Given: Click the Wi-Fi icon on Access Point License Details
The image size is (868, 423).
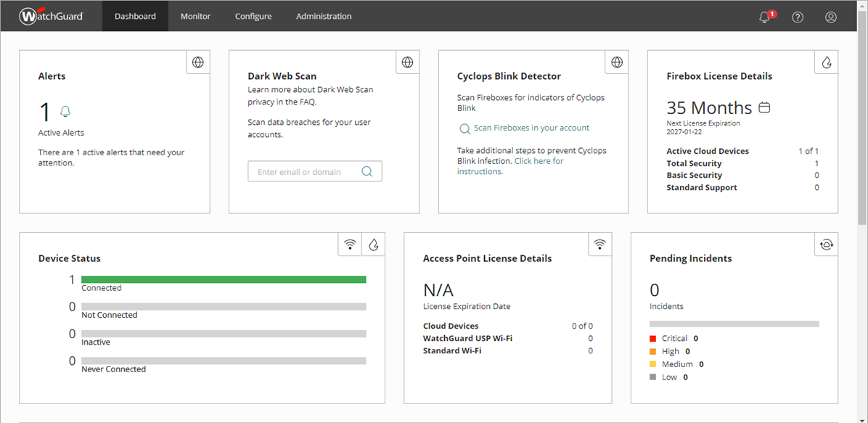Looking at the screenshot, I should click(599, 245).
